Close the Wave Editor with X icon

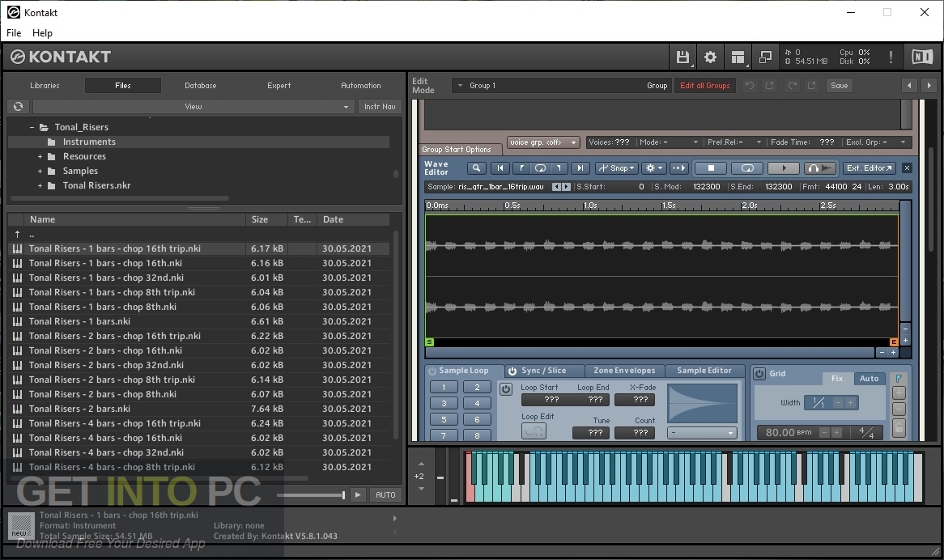click(x=907, y=168)
